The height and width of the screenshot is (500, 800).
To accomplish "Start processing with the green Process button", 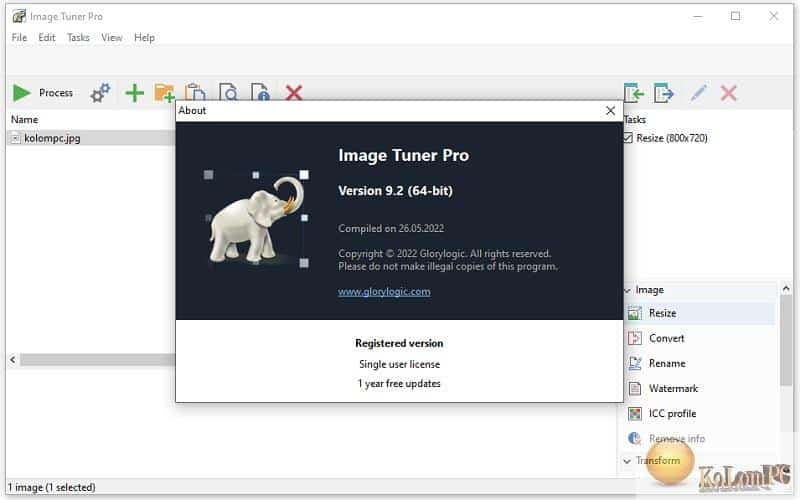I will point(42,93).
